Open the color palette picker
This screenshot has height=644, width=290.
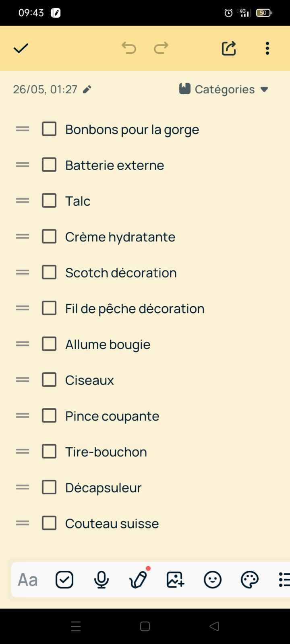coord(249,580)
